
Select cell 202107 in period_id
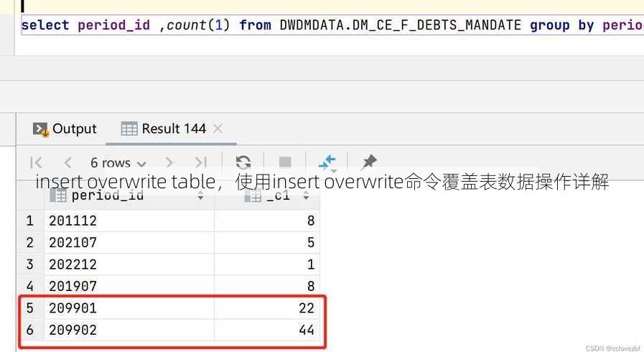pyautogui.click(x=129, y=242)
